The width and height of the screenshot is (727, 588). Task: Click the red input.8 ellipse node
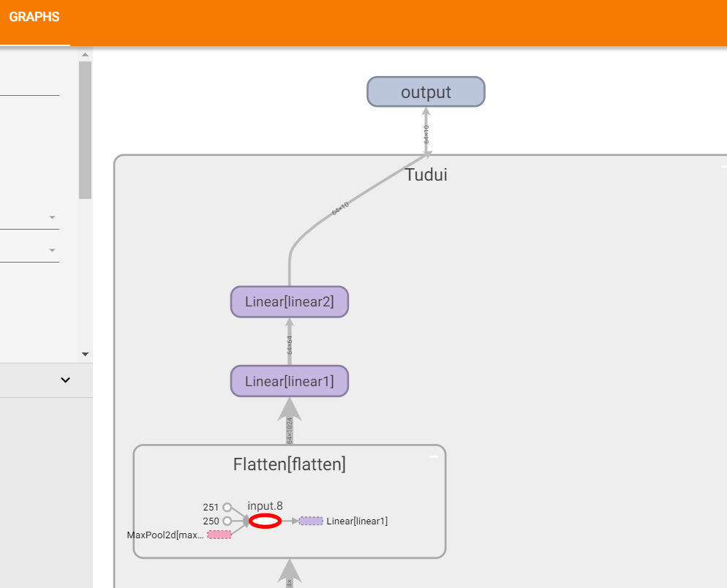point(265,521)
